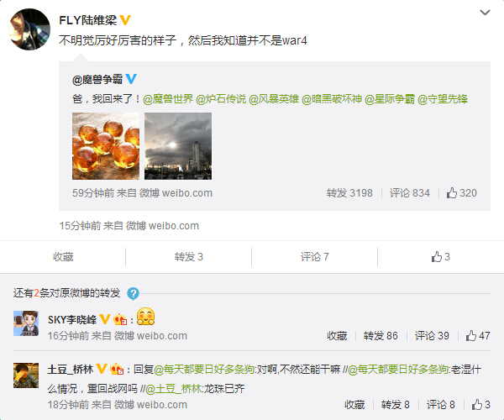Click FLY陆维梁's profile avatar
The height and width of the screenshot is (420, 504).
click(x=29, y=29)
